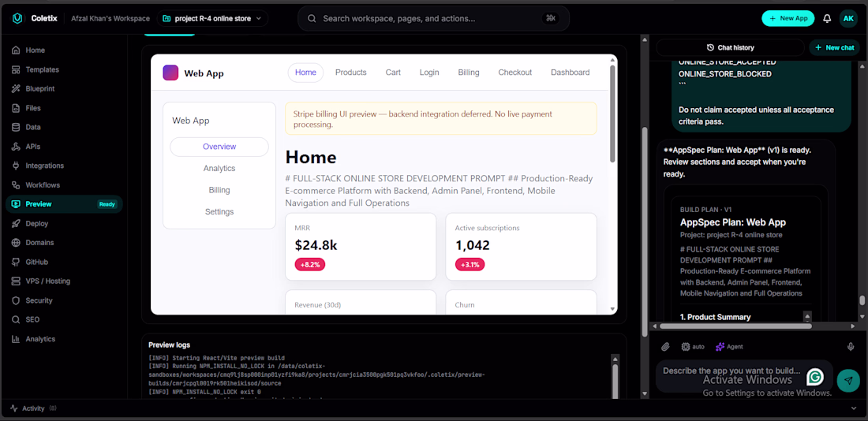Select Overview in Web App side menu
This screenshot has width=868, height=421.
(219, 147)
